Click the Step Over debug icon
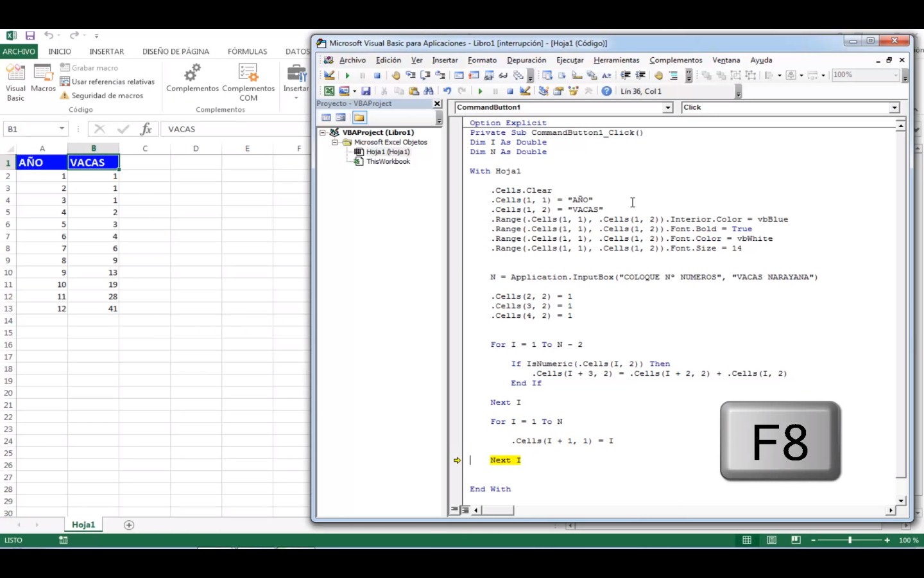The height and width of the screenshot is (578, 924). click(x=425, y=75)
